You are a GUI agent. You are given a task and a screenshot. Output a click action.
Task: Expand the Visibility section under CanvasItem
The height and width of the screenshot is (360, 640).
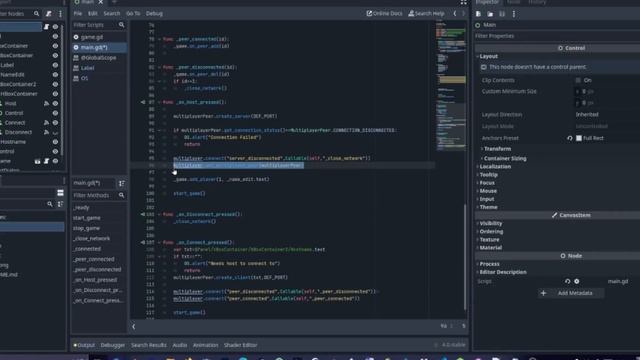[490, 223]
